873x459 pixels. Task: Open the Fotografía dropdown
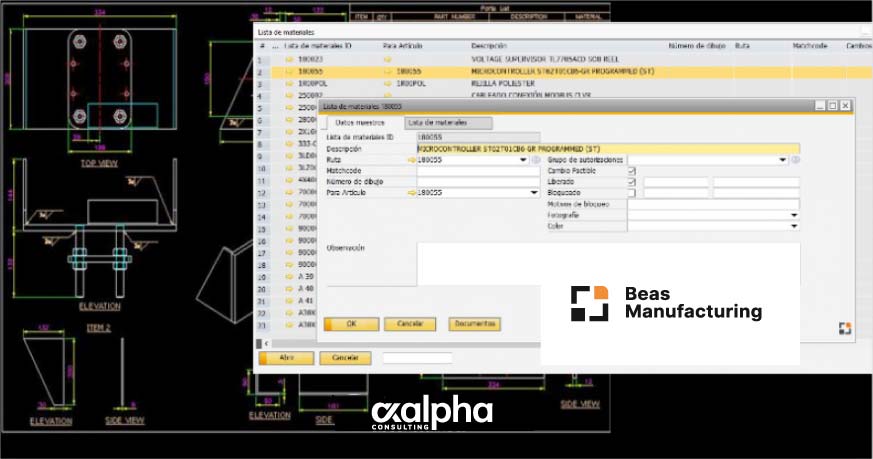[794, 215]
